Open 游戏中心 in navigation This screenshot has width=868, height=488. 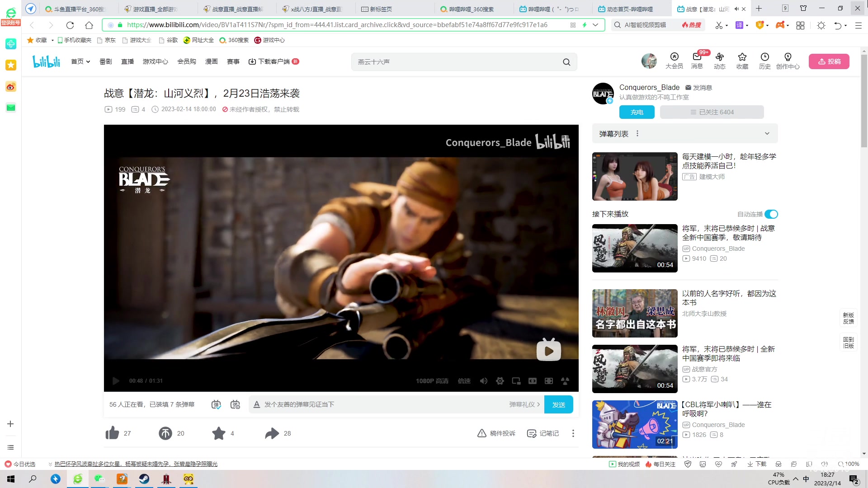[x=156, y=61]
